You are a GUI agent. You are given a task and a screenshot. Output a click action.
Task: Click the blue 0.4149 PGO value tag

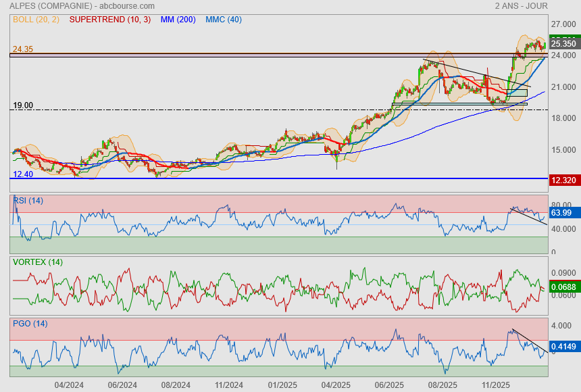(x=563, y=347)
